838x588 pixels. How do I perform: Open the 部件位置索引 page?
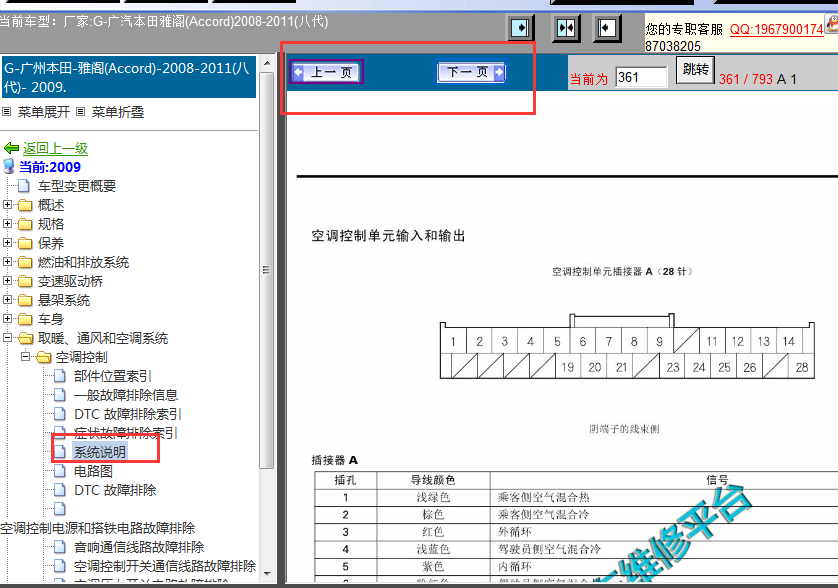[x=113, y=376]
